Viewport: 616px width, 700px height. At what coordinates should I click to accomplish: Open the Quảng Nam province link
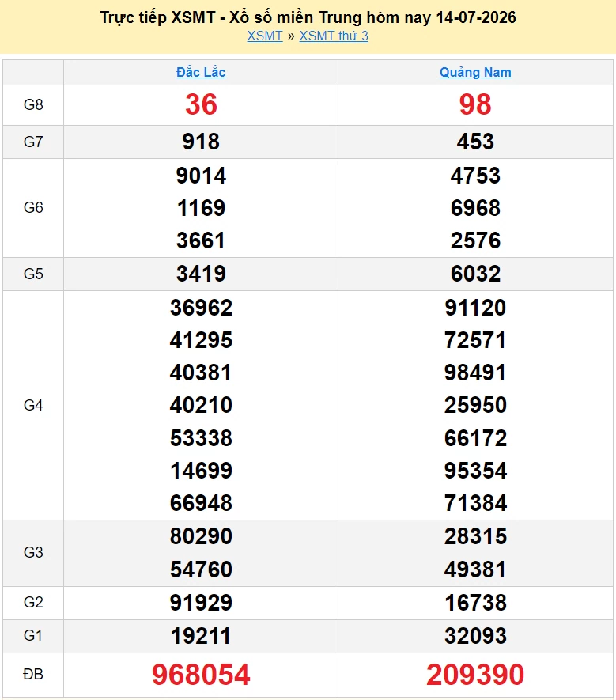pos(475,72)
